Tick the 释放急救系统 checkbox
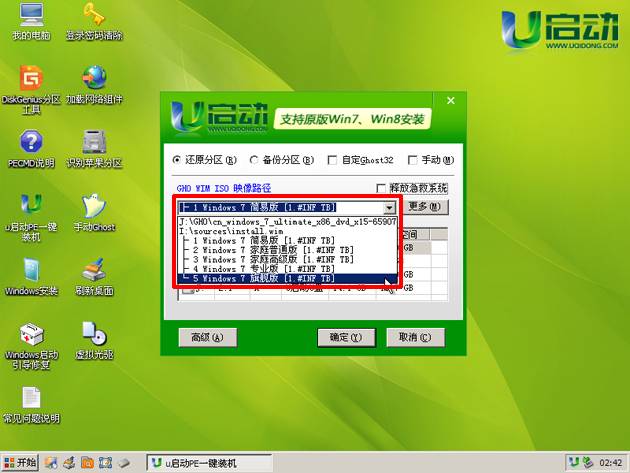The height and width of the screenshot is (473, 630). 381,188
